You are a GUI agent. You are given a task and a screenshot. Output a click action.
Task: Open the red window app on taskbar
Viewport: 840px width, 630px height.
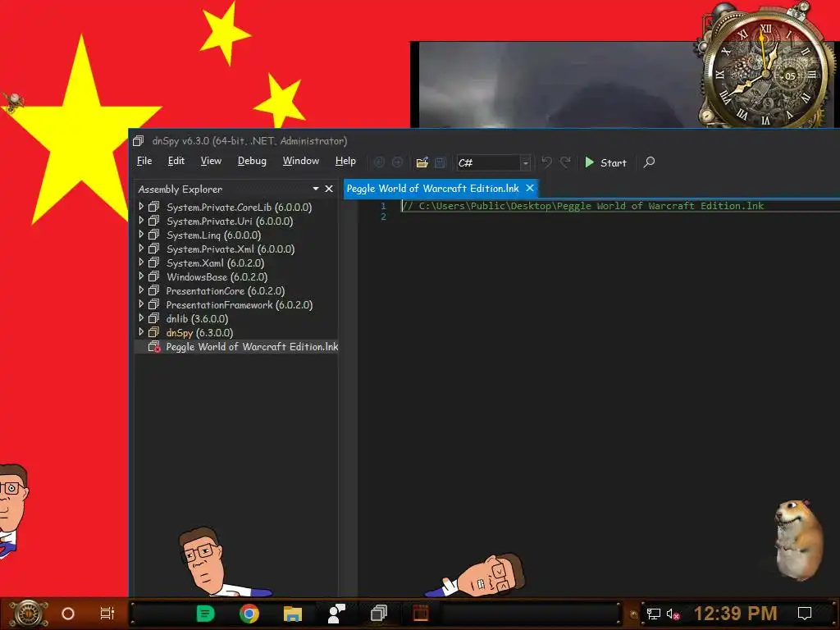point(421,614)
